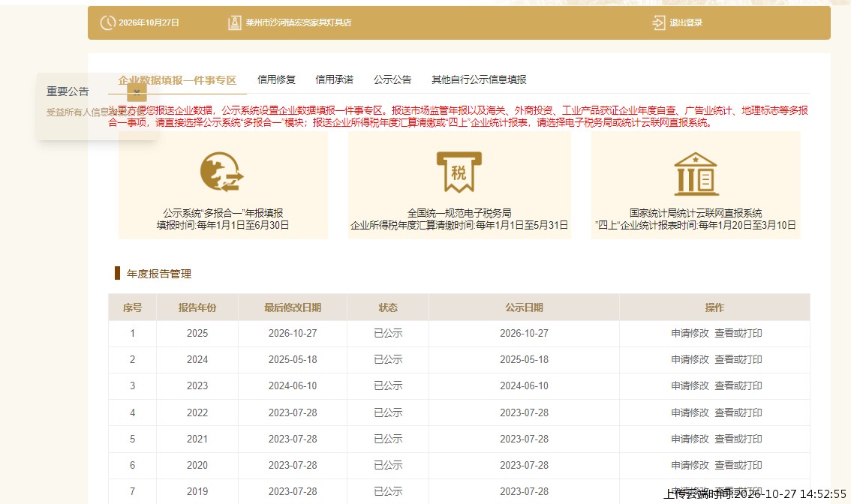Open the 税 tax bureau icon
This screenshot has width=851, height=504.
459,172
